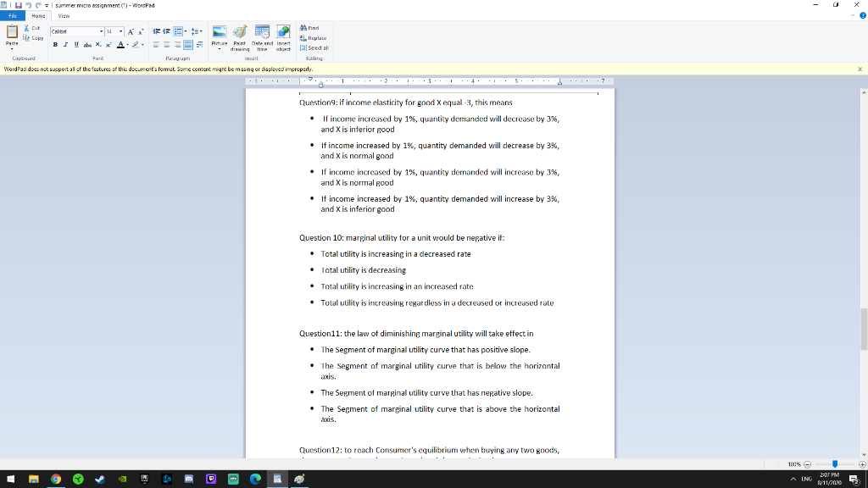Screen dimensions: 868x488
Task: Switch to the View tab
Action: click(x=63, y=14)
